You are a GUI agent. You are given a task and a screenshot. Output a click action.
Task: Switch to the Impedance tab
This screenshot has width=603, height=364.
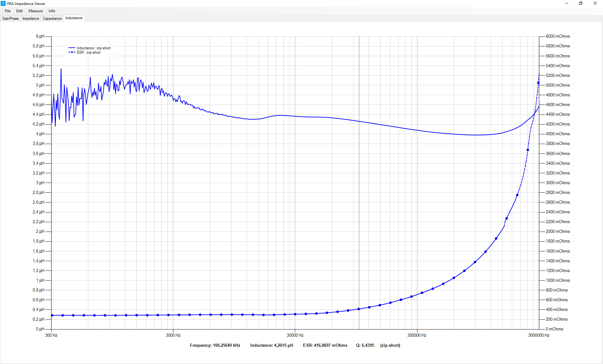[31, 19]
